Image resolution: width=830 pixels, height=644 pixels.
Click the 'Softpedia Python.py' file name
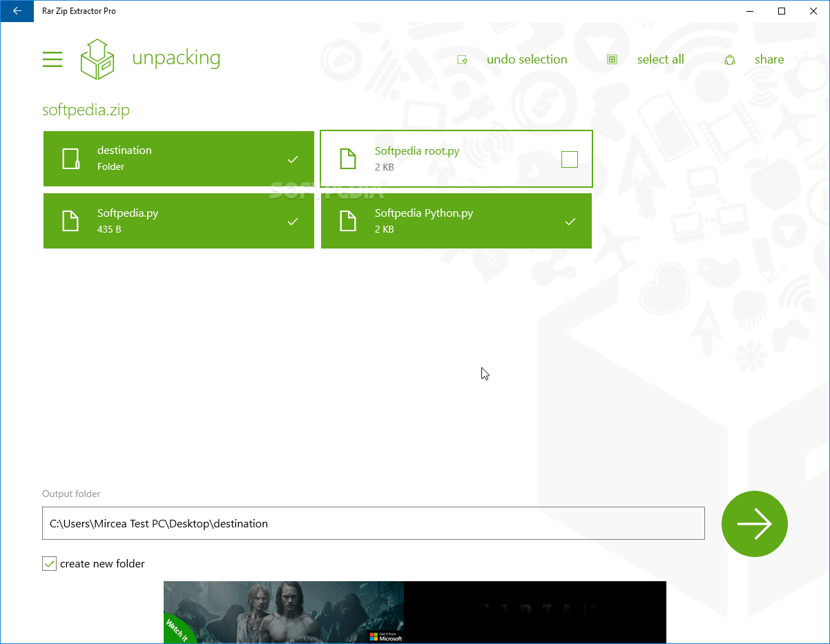(x=424, y=213)
